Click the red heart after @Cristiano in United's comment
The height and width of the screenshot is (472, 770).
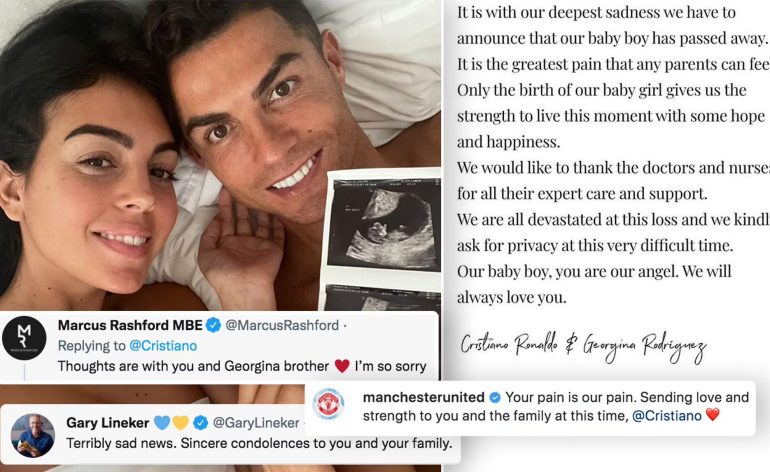point(713,415)
